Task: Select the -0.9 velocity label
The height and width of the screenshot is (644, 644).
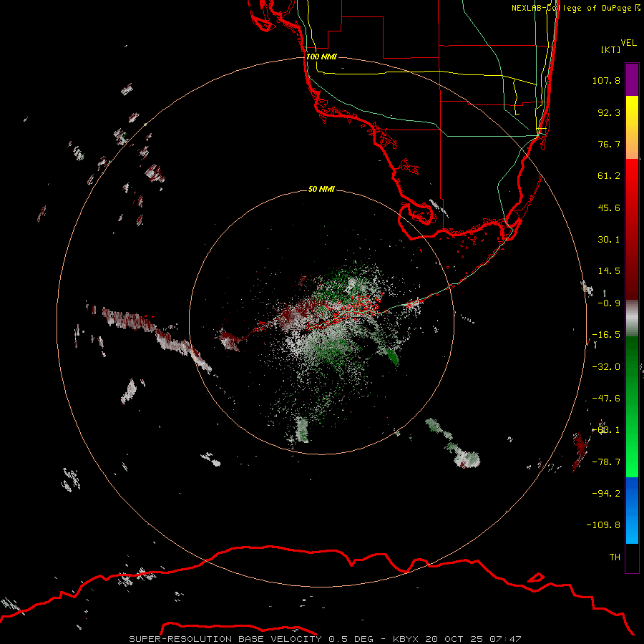Action: coord(609,303)
